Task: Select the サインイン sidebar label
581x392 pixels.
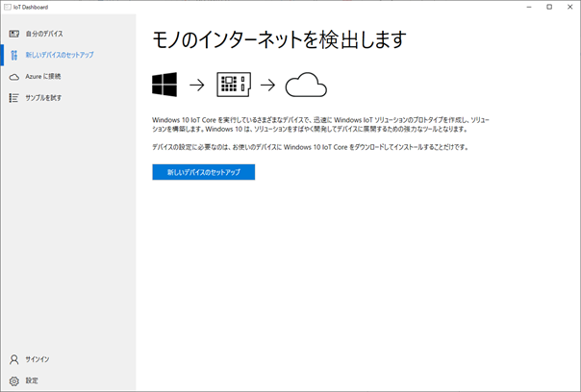Action: pyautogui.click(x=38, y=359)
